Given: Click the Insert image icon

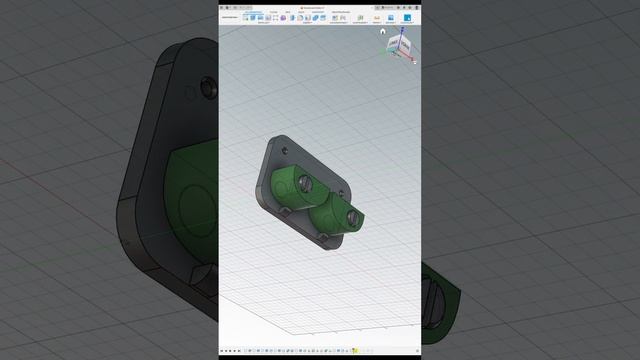Looking at the screenshot, I should (x=391, y=18).
